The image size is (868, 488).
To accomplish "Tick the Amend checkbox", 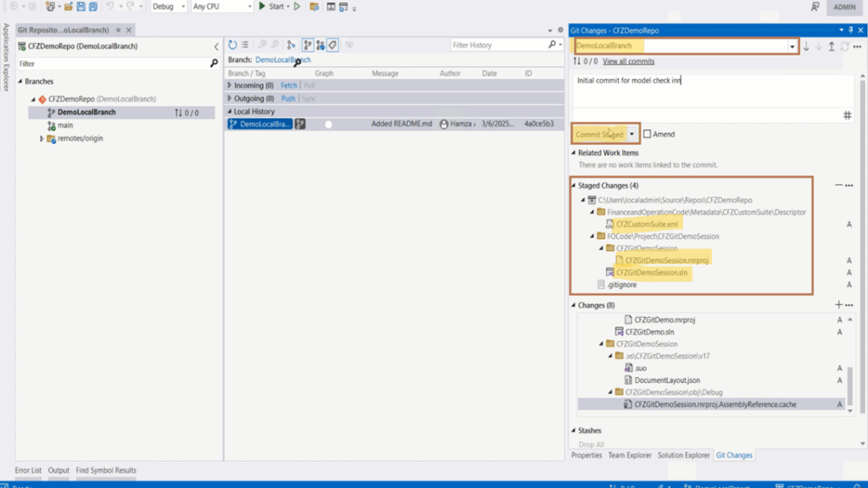I will tap(647, 134).
